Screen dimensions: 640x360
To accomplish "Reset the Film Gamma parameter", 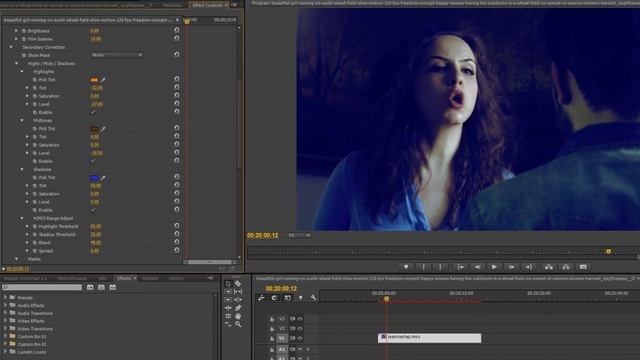I will coord(177,38).
